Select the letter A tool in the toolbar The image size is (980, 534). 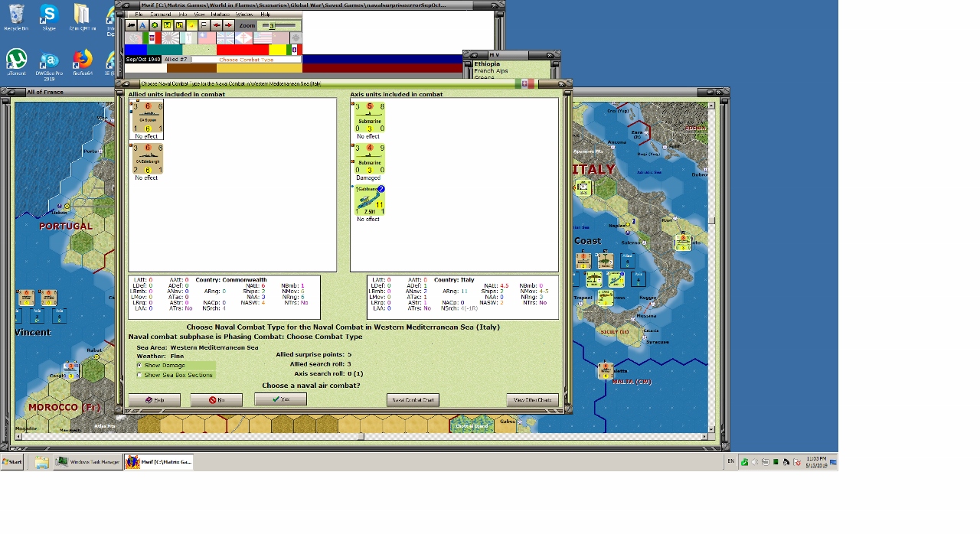click(142, 25)
